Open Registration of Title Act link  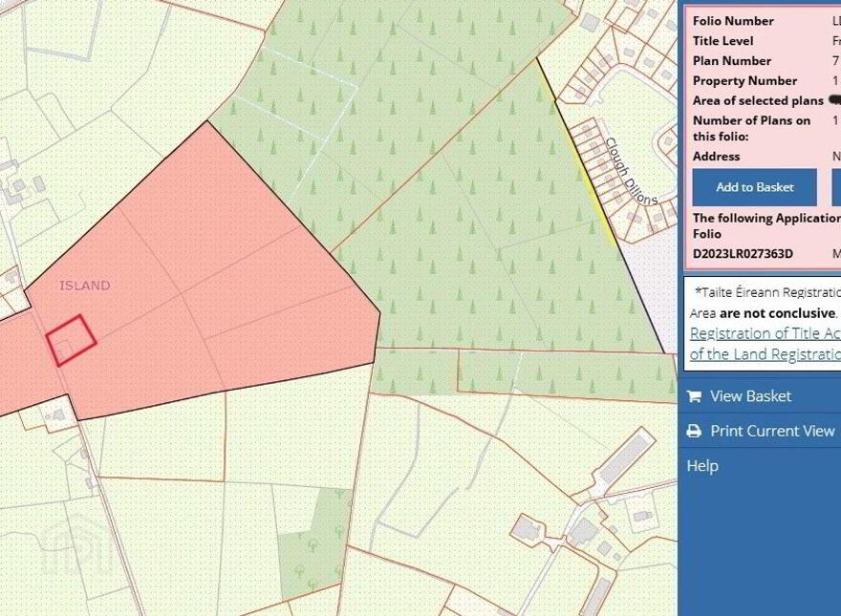766,333
